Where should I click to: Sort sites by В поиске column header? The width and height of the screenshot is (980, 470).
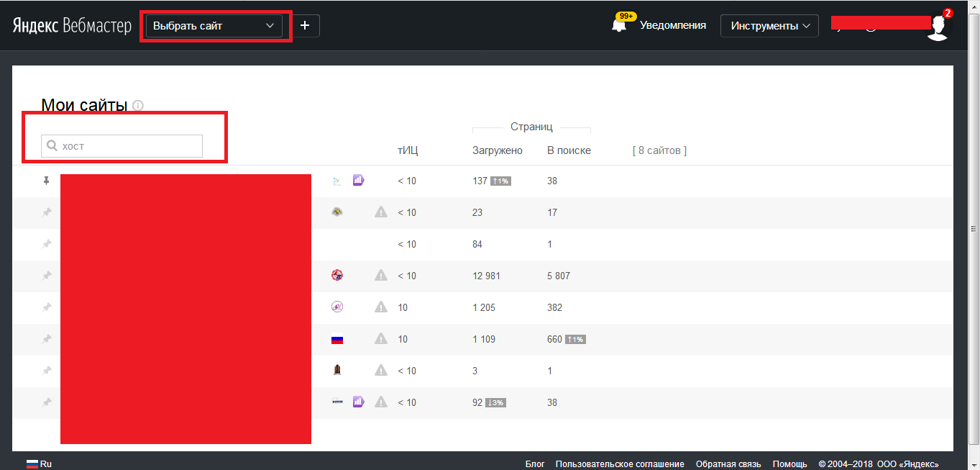(x=569, y=150)
